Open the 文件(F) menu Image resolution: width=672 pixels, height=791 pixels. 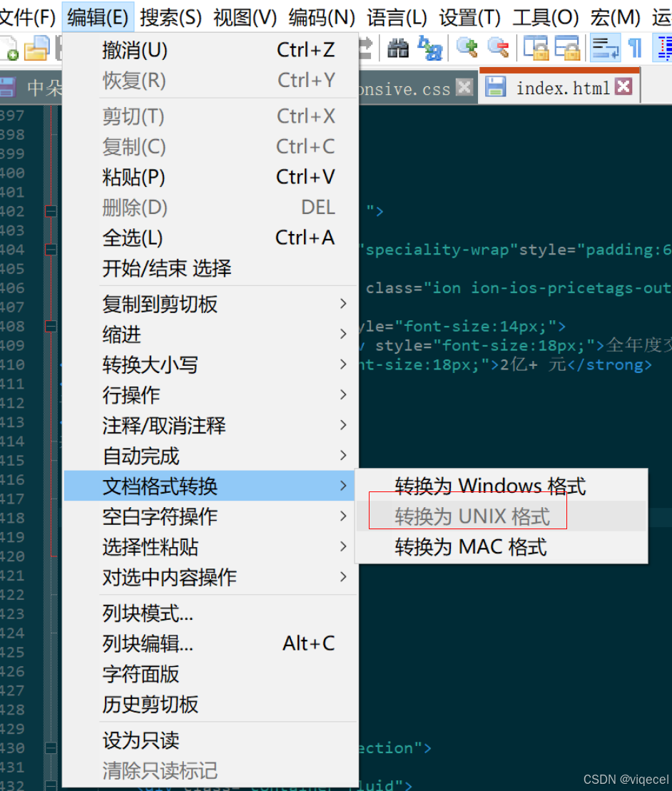27,18
